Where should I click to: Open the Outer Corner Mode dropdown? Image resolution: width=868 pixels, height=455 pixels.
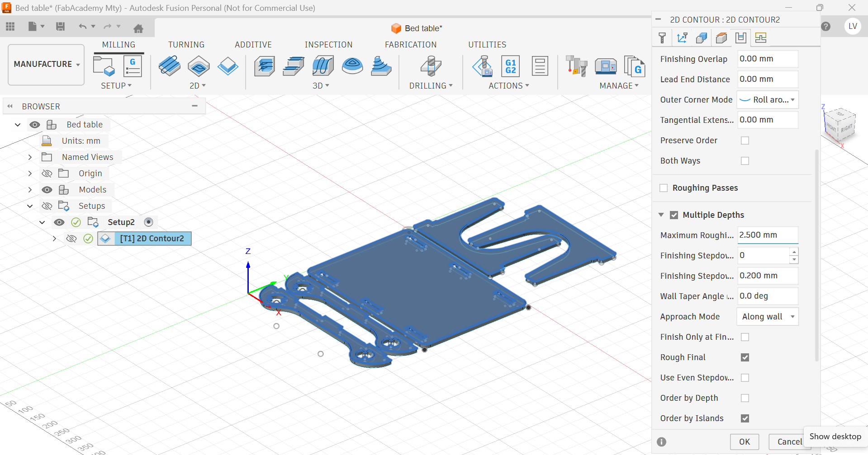[x=768, y=100]
